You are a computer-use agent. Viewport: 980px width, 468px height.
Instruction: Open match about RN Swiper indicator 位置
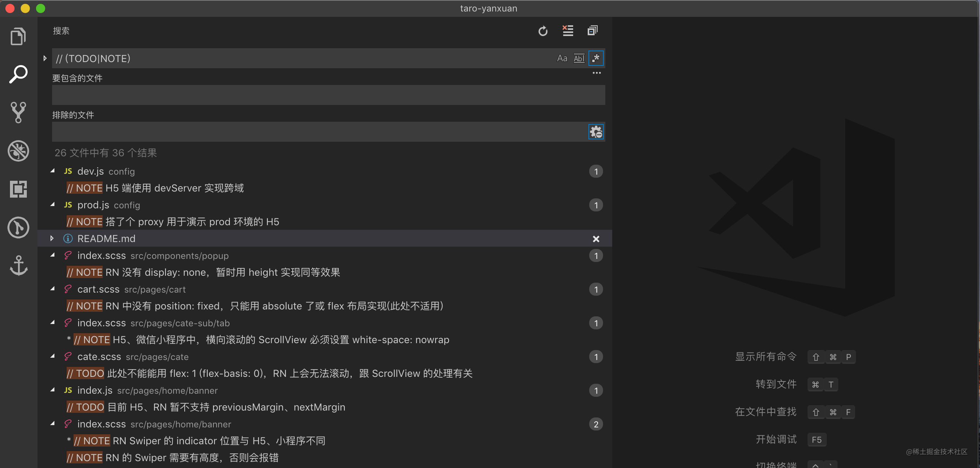pyautogui.click(x=196, y=441)
